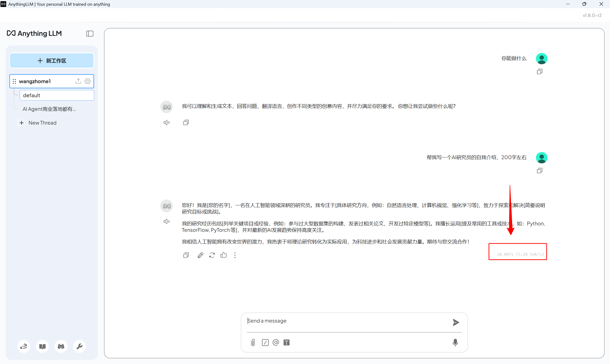Regenerate the last AI response
The height and width of the screenshot is (364, 610).
pos(212,255)
